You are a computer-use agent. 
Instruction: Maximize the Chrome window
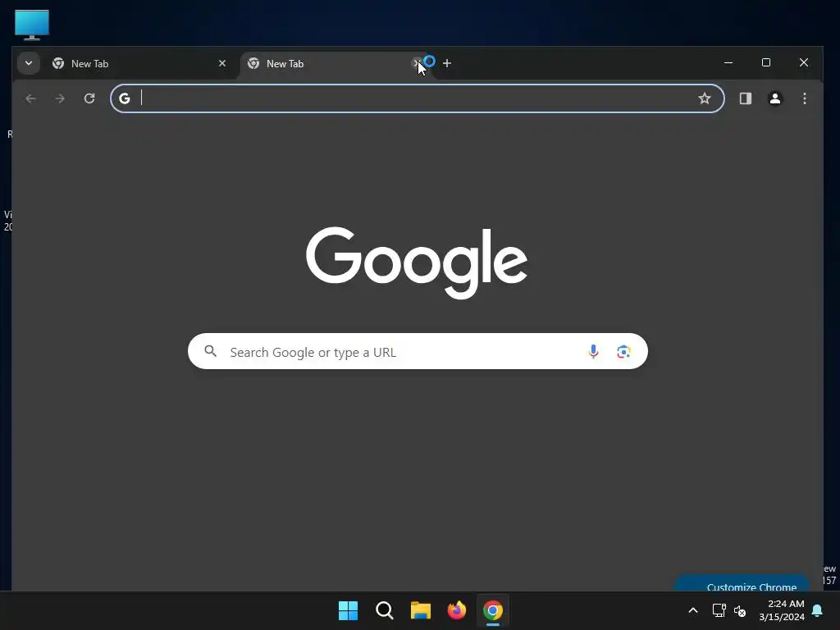766,62
